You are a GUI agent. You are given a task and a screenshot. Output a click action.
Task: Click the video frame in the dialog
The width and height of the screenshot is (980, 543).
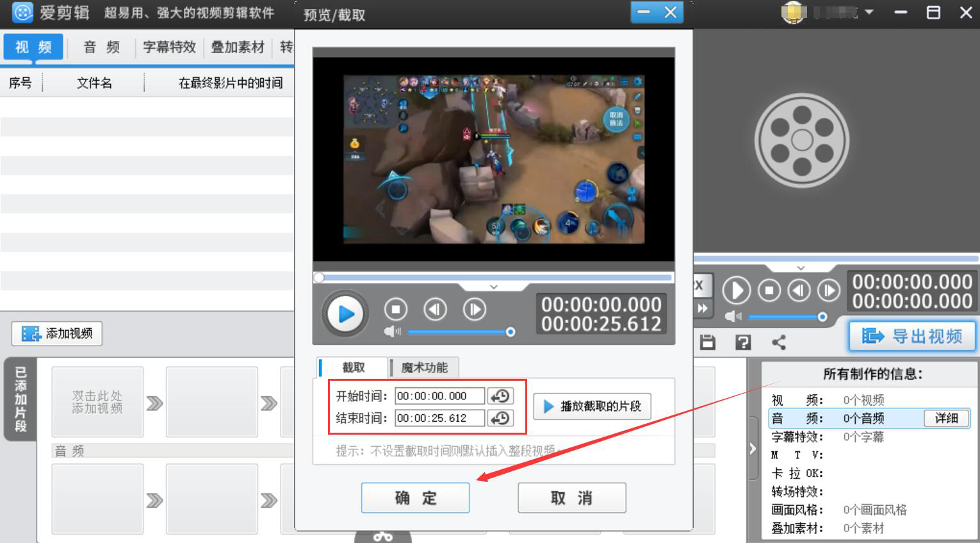click(493, 160)
